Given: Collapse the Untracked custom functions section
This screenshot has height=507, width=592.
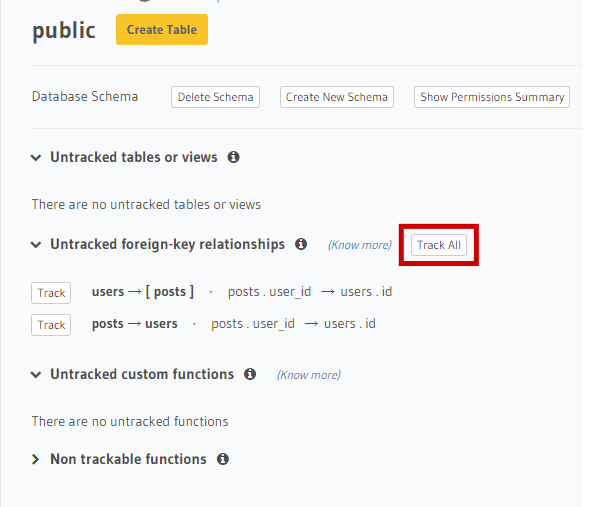Looking at the screenshot, I should pyautogui.click(x=36, y=374).
